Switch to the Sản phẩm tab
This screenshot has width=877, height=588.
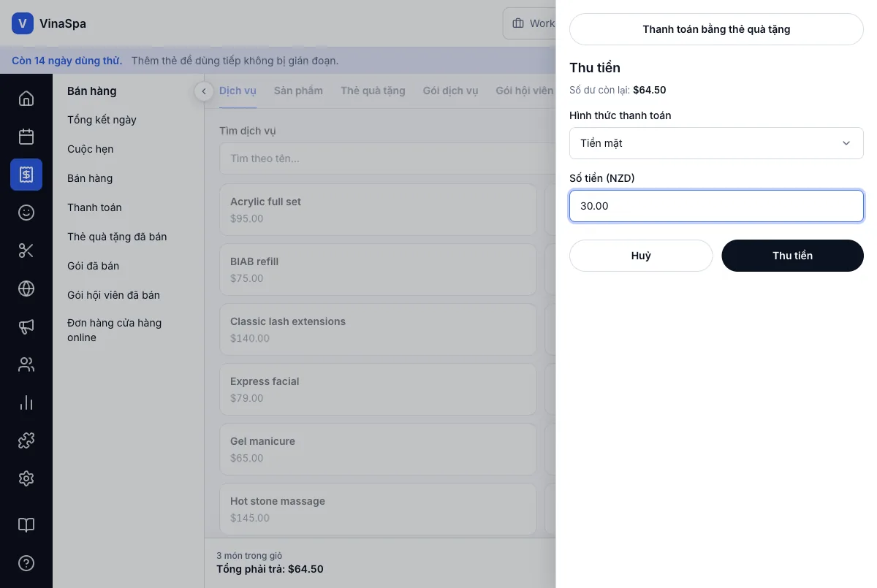[298, 91]
